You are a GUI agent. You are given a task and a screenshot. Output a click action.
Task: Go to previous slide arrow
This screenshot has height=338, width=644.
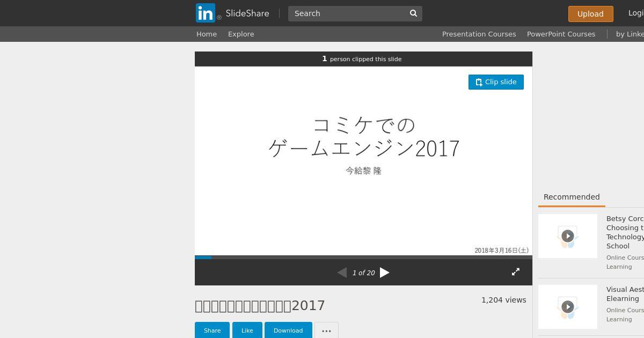[342, 273]
